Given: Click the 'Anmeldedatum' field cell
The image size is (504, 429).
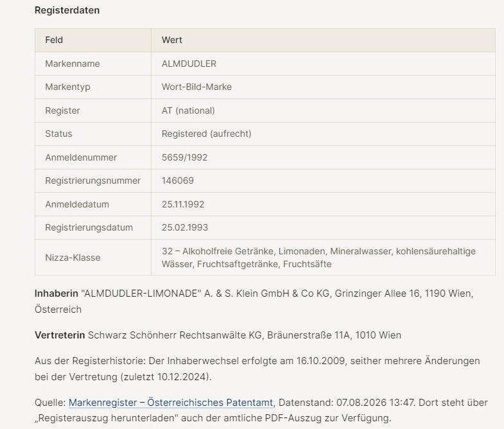Looking at the screenshot, I should [93, 204].
